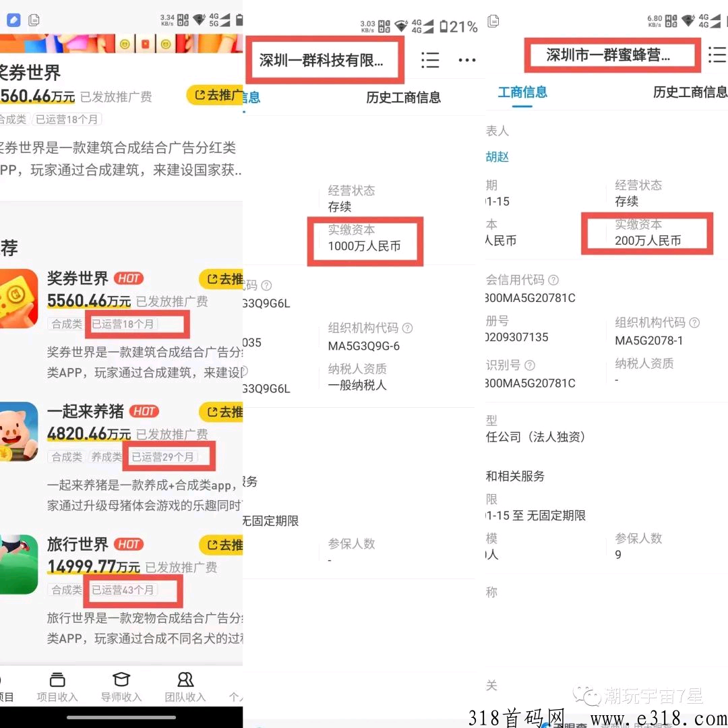Tap 导师收入 graduation cap icon
The width and height of the screenshot is (728, 728).
click(121, 679)
